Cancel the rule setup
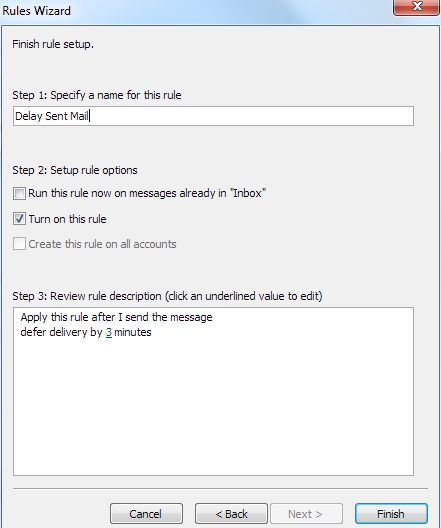 (x=146, y=514)
